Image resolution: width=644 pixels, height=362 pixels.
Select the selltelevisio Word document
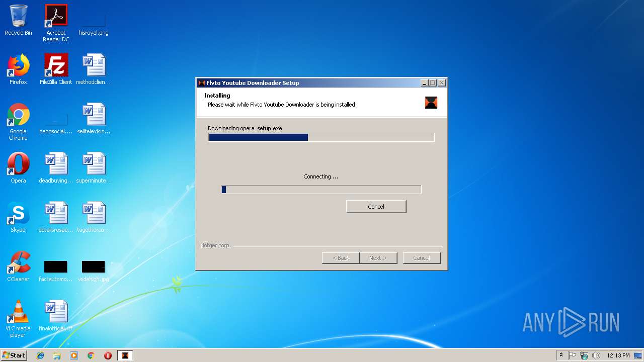point(94,119)
